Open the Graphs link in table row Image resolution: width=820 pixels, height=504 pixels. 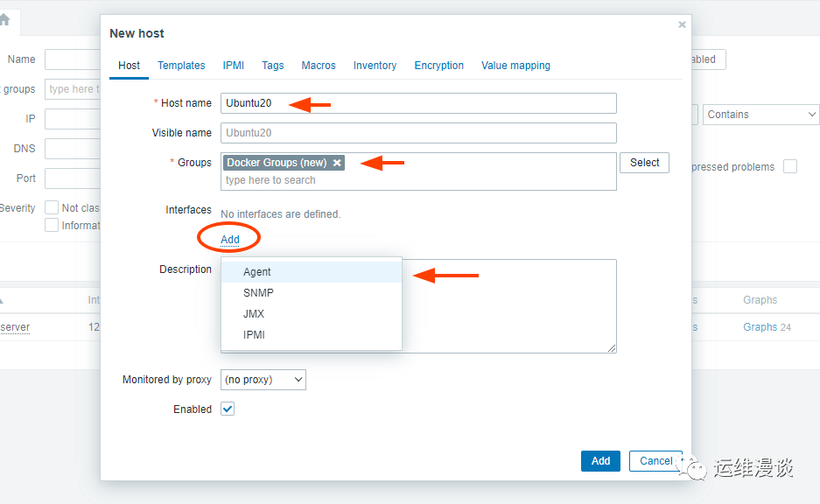[x=760, y=327]
